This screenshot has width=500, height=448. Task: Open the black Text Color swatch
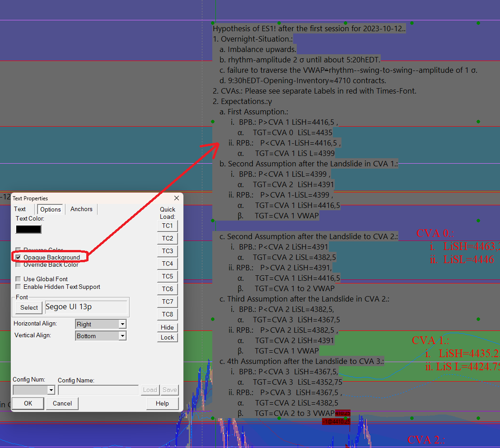(x=29, y=229)
